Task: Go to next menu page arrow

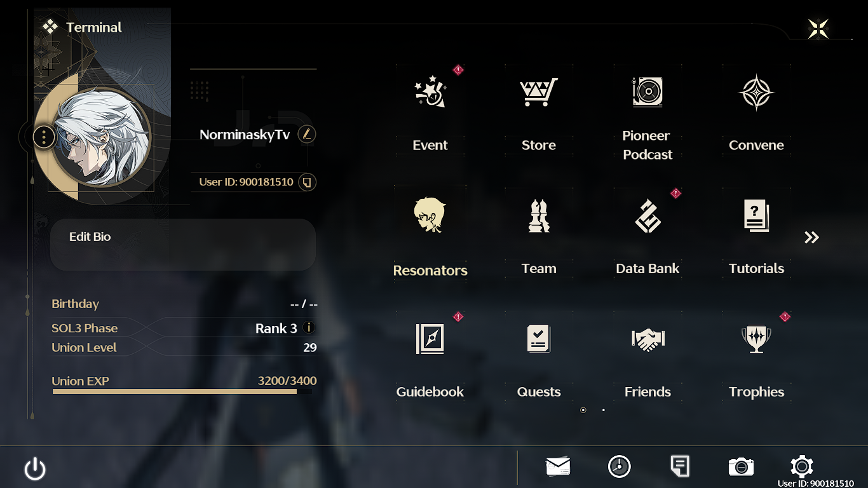Action: [x=811, y=238]
